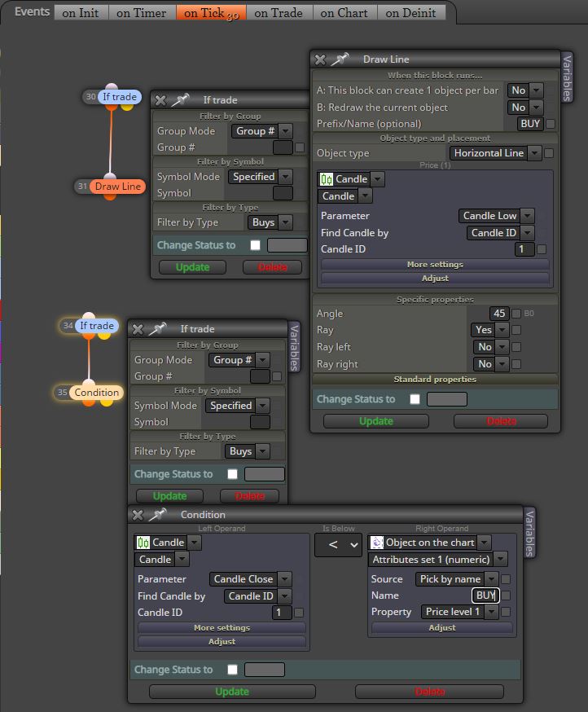Tick the checkbox beside Angle value
This screenshot has width=588, height=712.
(x=516, y=314)
